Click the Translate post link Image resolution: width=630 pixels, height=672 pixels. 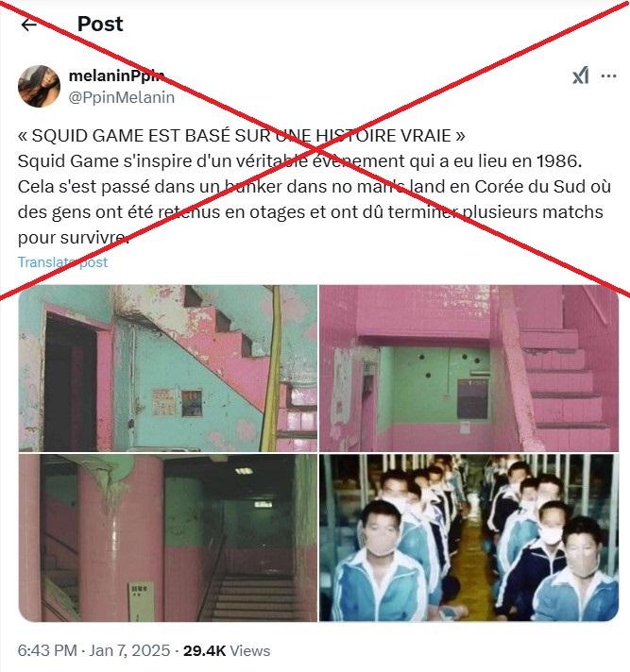click(x=62, y=261)
